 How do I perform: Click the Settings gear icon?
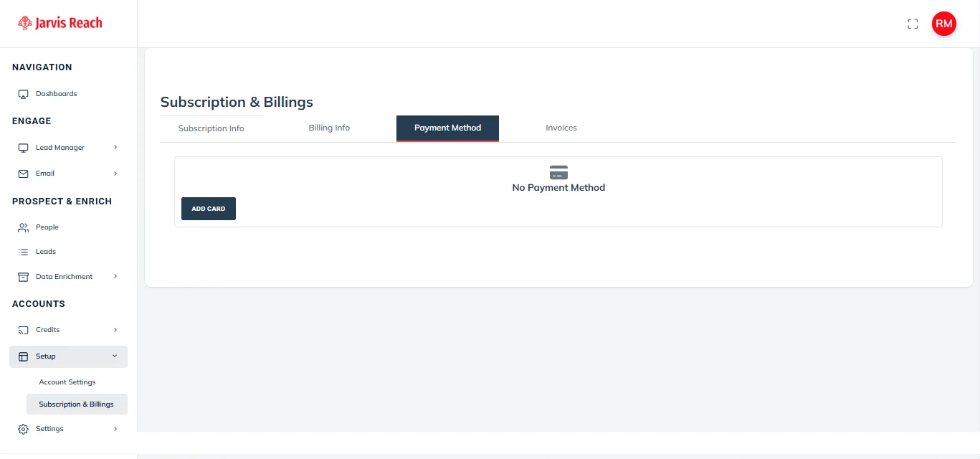pos(23,429)
